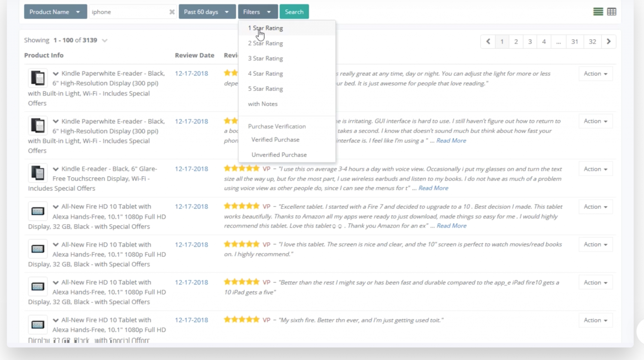The image size is (644, 360).
Task: Open review date link of first Kindle Paperwhite row
Action: point(192,74)
